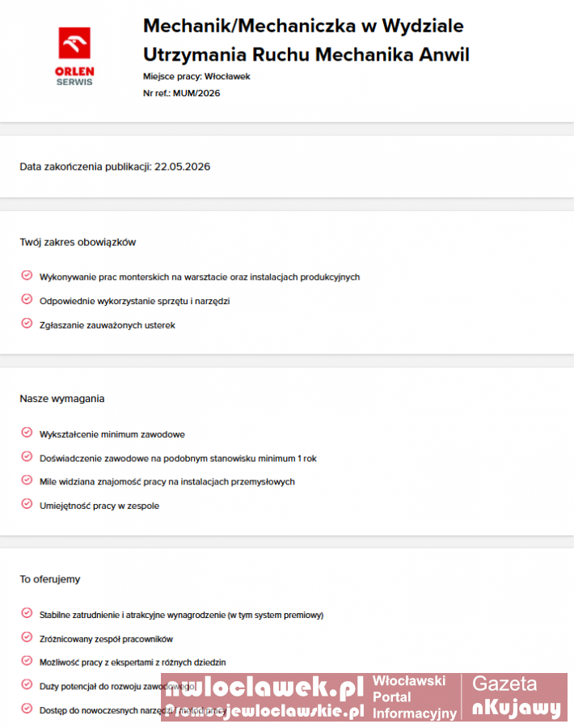Click check icon beside 'Stabilne zatrudnienie' benefit

point(27,614)
